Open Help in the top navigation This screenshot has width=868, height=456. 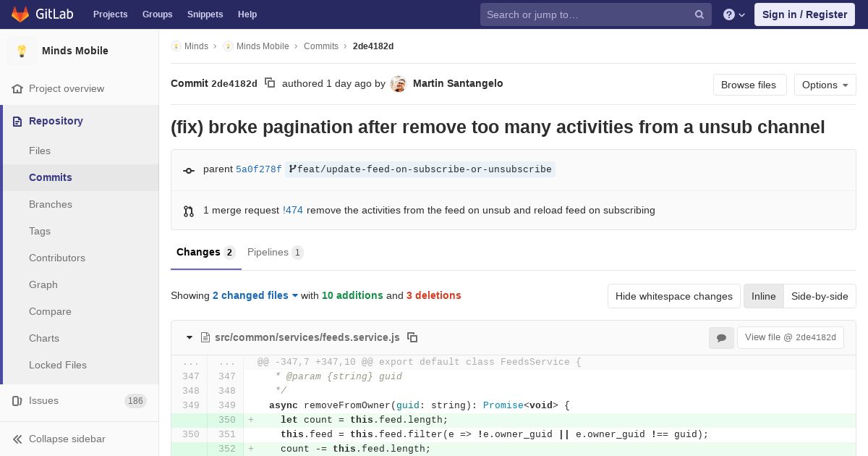click(247, 14)
